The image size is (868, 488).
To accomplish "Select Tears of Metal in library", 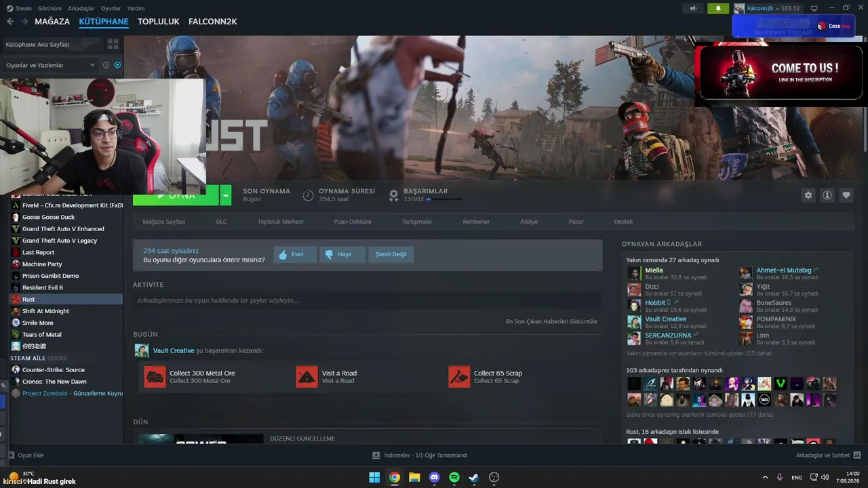I will [x=66, y=334].
